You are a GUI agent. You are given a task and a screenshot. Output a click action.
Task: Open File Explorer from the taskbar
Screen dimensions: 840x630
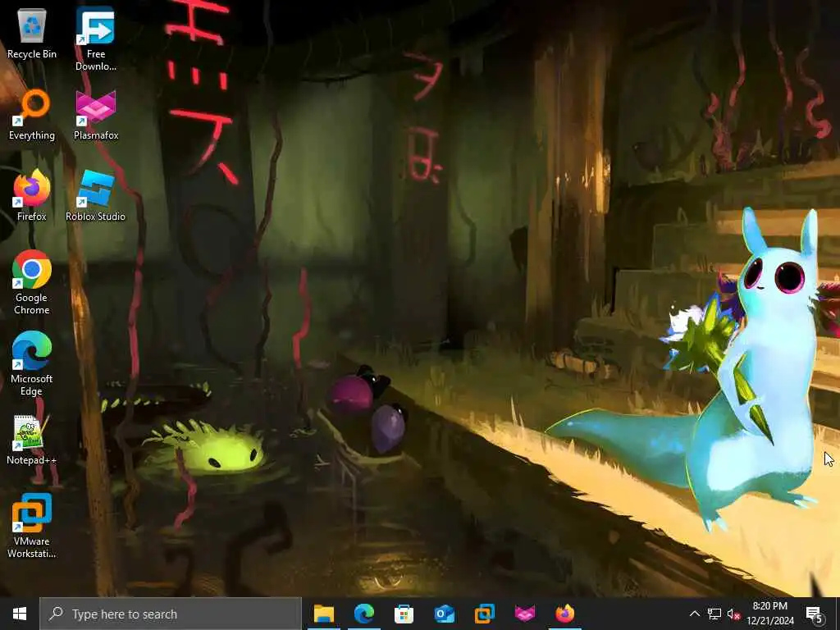tap(323, 614)
